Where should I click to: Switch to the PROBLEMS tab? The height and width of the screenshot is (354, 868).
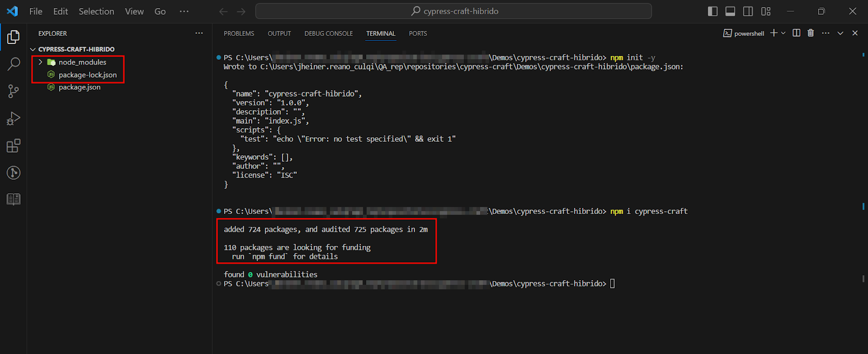(x=239, y=34)
